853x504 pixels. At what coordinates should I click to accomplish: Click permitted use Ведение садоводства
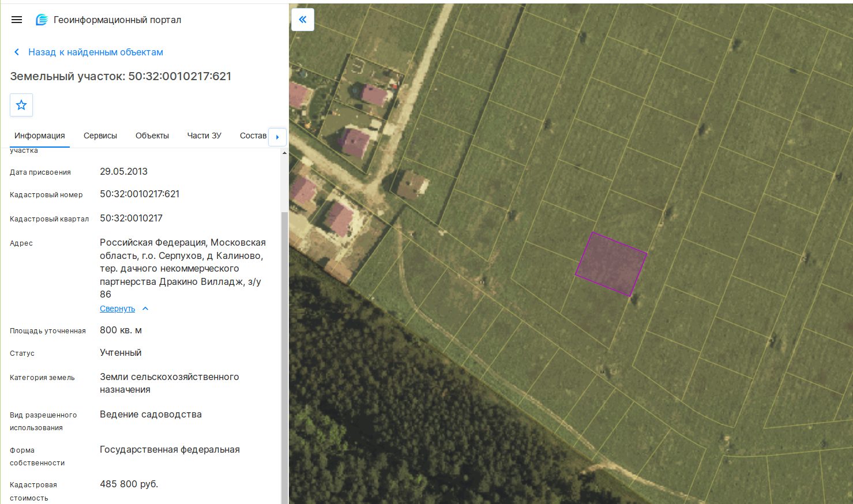tap(151, 414)
